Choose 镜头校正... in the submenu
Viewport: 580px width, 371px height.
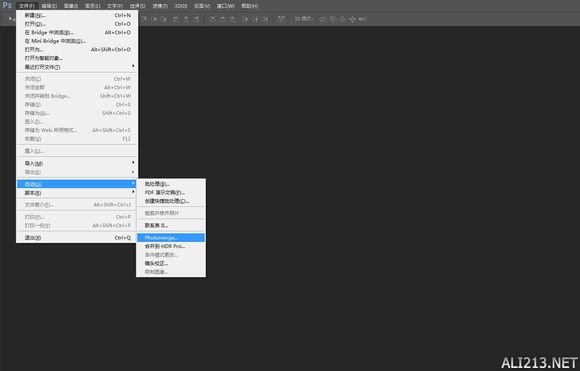[171, 263]
